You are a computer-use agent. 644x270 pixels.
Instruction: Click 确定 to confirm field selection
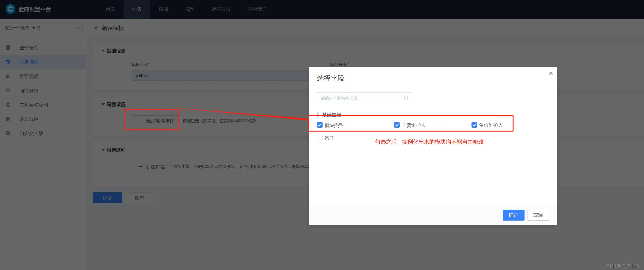[x=513, y=215]
